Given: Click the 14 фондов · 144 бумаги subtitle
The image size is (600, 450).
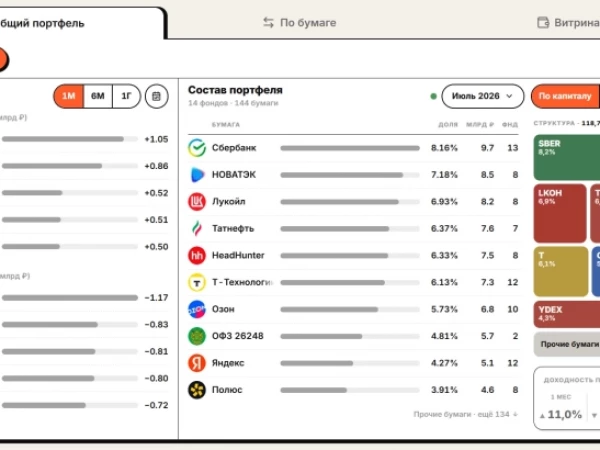Looking at the screenshot, I should tap(233, 103).
